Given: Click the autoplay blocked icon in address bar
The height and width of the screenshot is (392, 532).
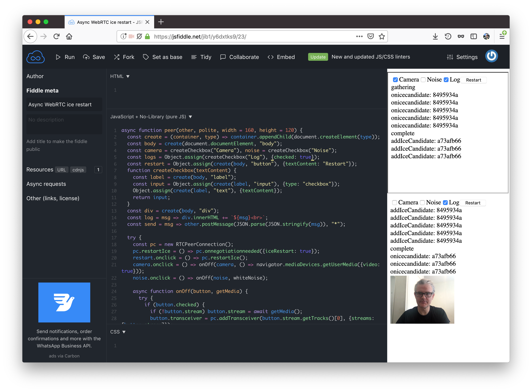Looking at the screenshot, I should point(139,36).
